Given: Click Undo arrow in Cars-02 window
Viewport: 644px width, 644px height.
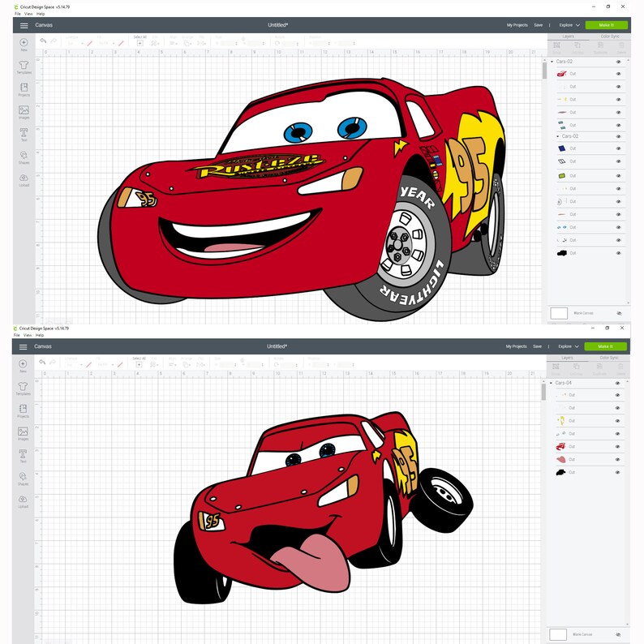Looking at the screenshot, I should (43, 41).
